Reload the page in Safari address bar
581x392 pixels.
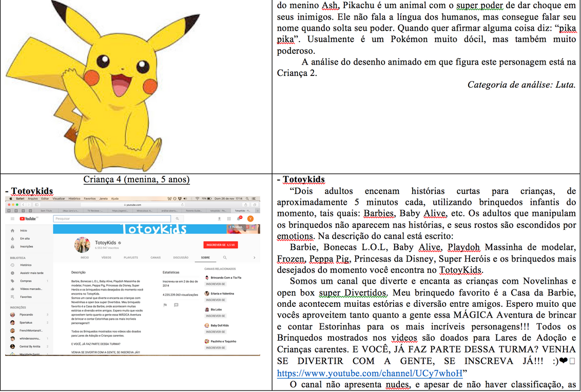pyautogui.click(x=182, y=205)
